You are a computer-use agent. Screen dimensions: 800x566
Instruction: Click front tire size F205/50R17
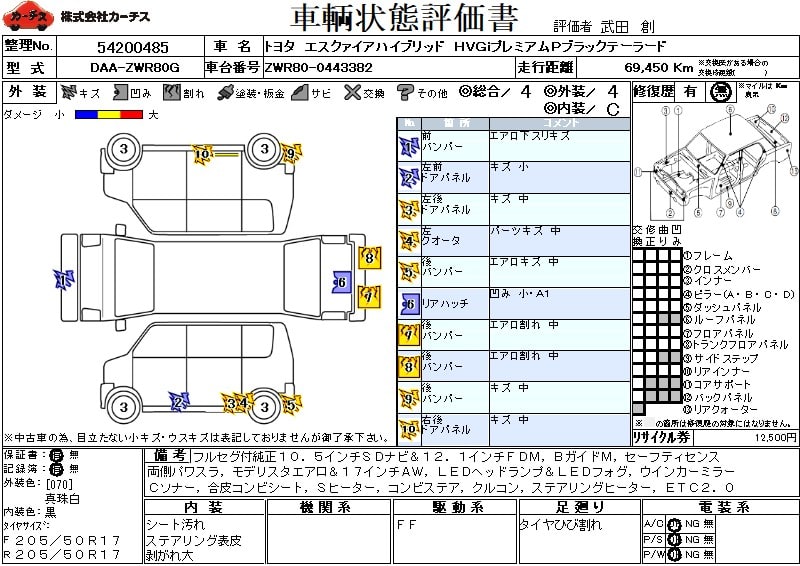point(62,540)
